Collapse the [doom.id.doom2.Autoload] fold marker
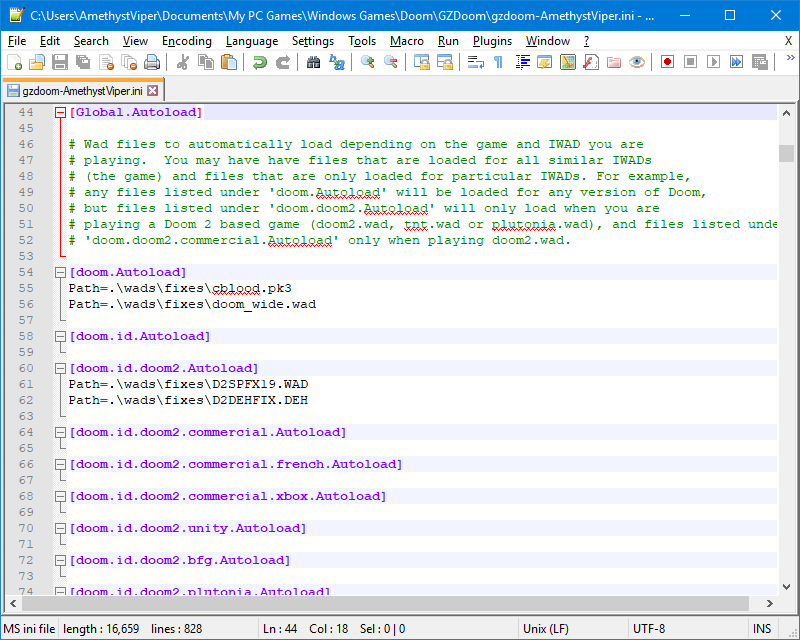The image size is (800, 640). click(61, 368)
